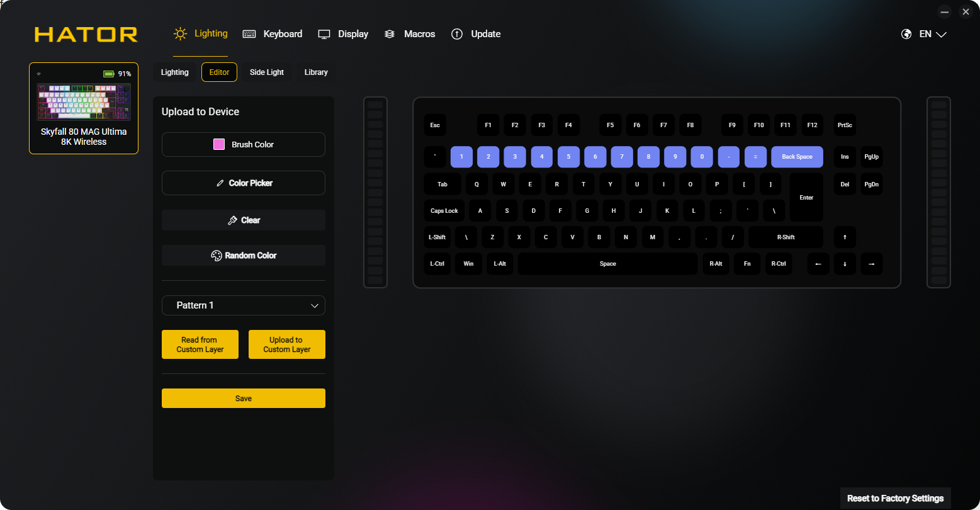This screenshot has height=510, width=980.
Task: Click the blue Back Space key
Action: [797, 157]
